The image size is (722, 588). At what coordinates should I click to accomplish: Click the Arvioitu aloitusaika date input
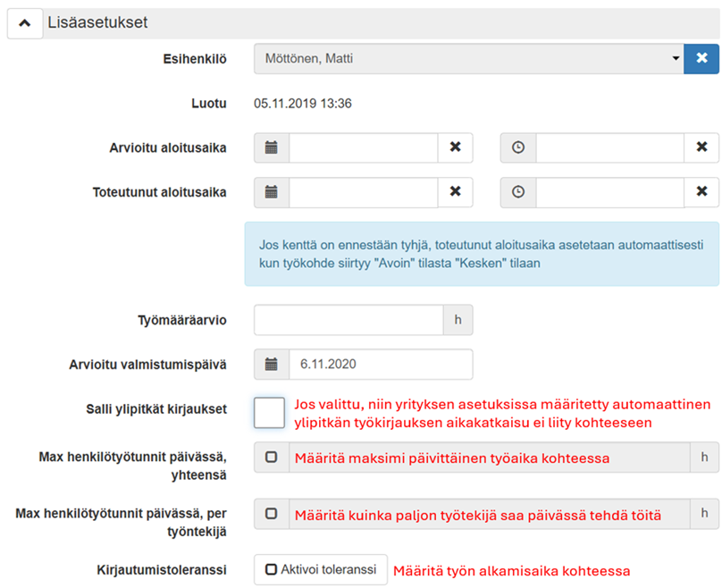pos(363,147)
